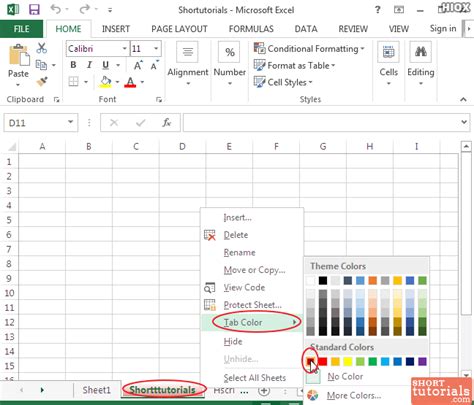Click the Decrease Font Size icon

click(x=154, y=65)
